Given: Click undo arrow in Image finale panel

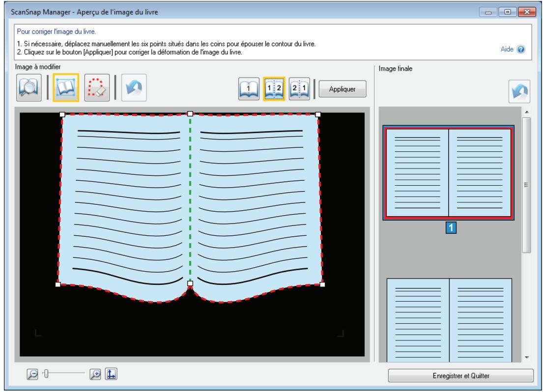Looking at the screenshot, I should coord(519,91).
